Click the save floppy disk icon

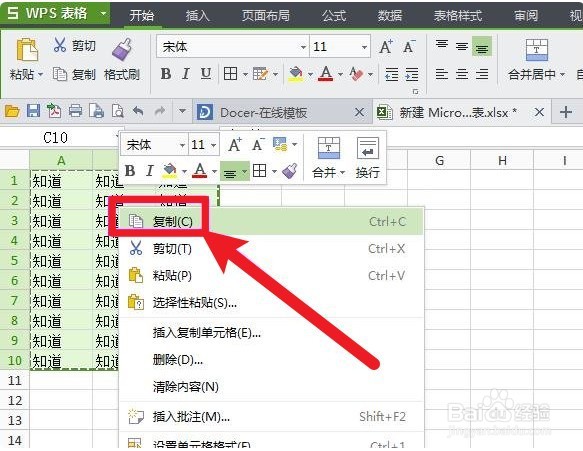coord(33,111)
